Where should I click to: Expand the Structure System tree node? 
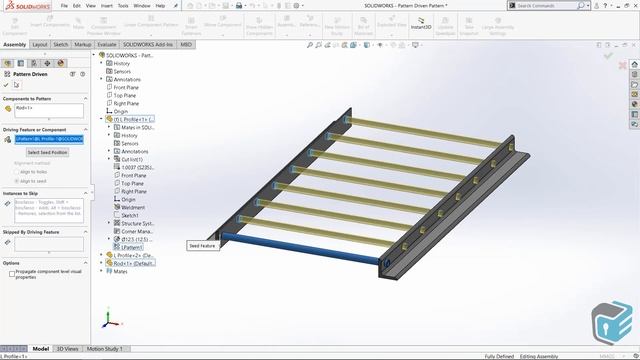coord(109,223)
